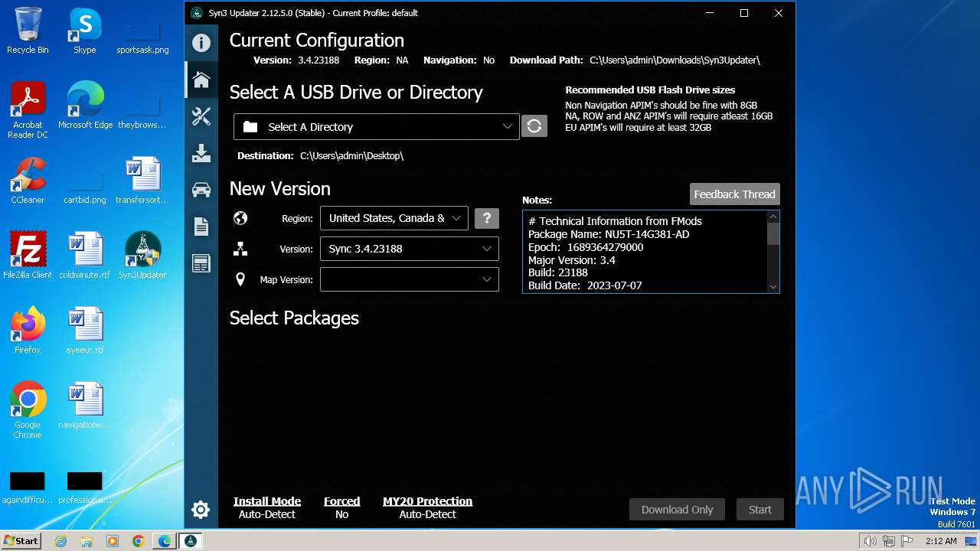The width and height of the screenshot is (980, 551).
Task: Click the Start button in Syn3 Updater
Action: [760, 510]
